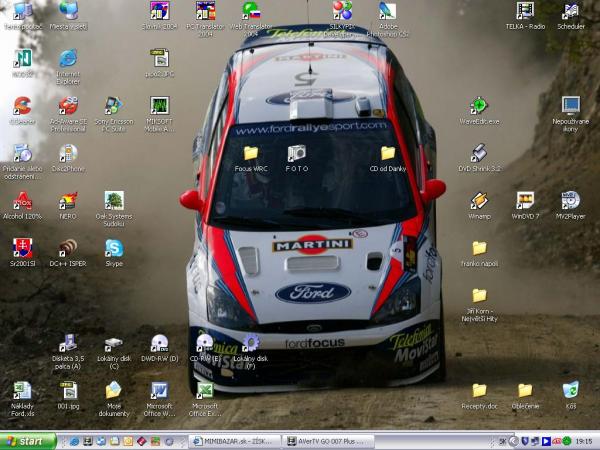Launch DVD Shrink 3.2 from the desktop
Image resolution: width=600 pixels, height=450 pixels.
pos(479,153)
